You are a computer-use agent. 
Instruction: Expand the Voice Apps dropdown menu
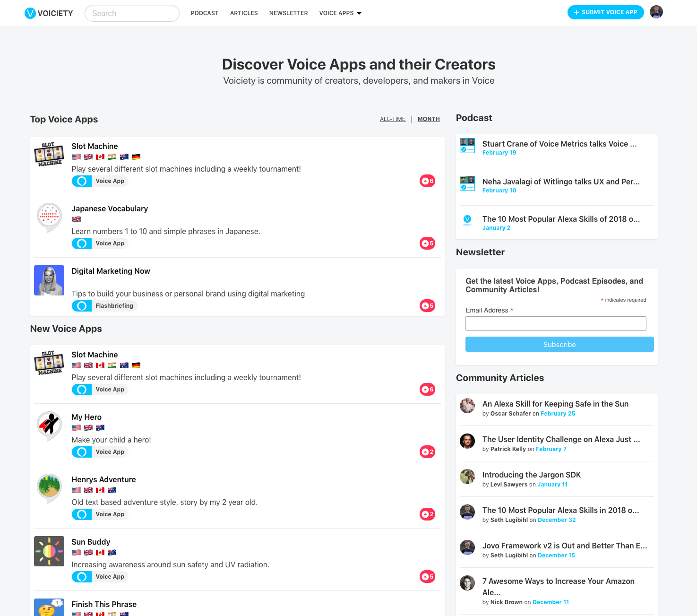click(x=340, y=13)
